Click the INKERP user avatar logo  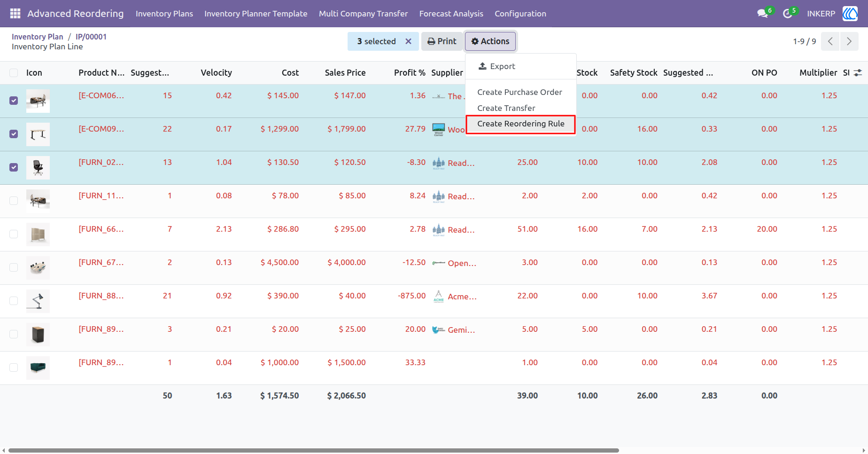pyautogui.click(x=850, y=14)
